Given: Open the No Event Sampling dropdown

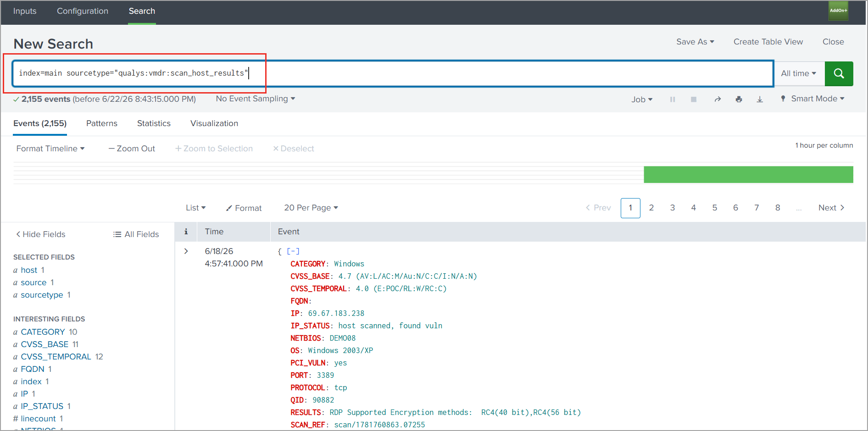Looking at the screenshot, I should pos(256,99).
